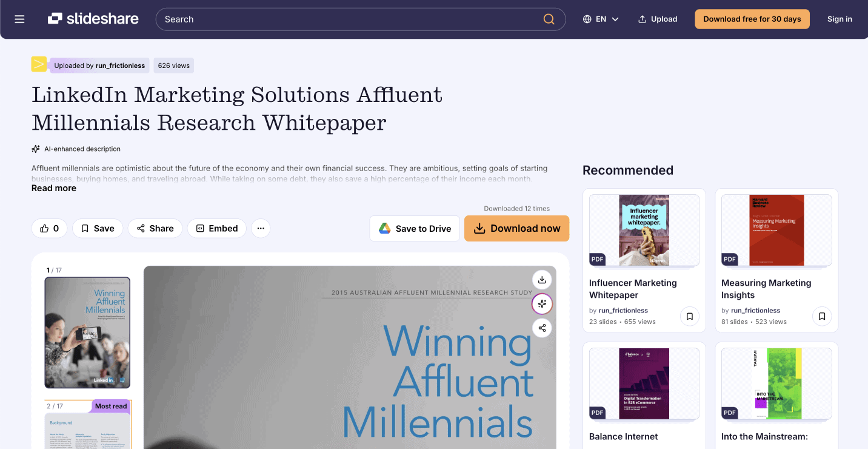Click the Downloaded 12 times text
The image size is (868, 449).
coord(516,209)
